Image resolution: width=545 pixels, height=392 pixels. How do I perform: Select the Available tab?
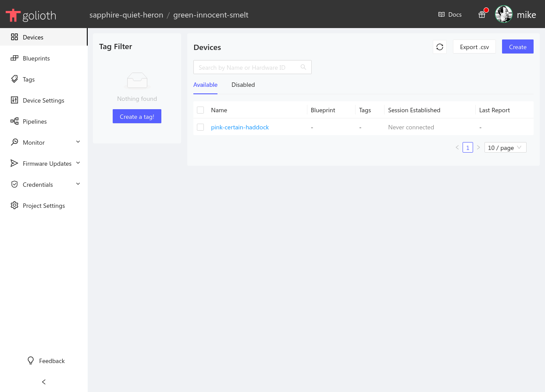point(205,85)
